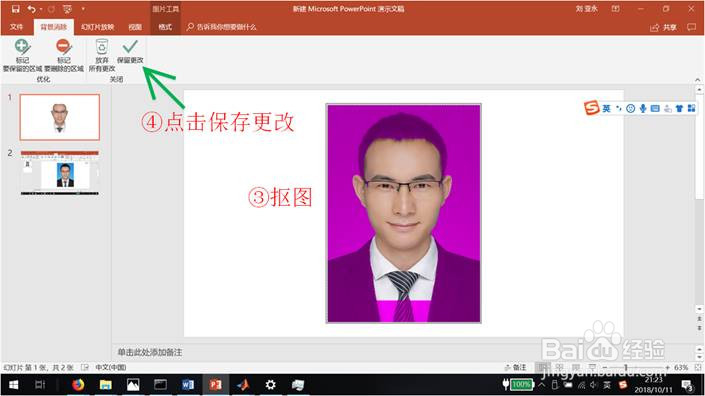Open File Explorer from taskbar

(x=106, y=385)
